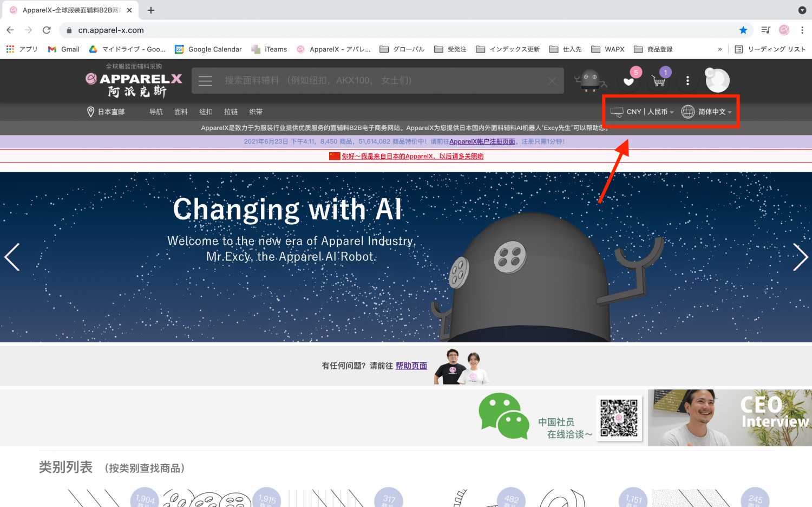
Task: Go to next banner slide
Action: pyautogui.click(x=800, y=257)
